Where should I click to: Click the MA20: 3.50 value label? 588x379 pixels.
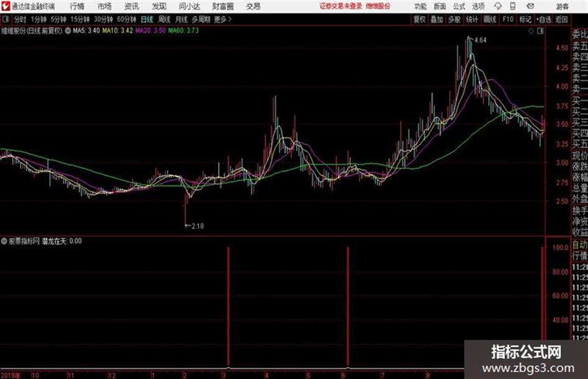[151, 30]
